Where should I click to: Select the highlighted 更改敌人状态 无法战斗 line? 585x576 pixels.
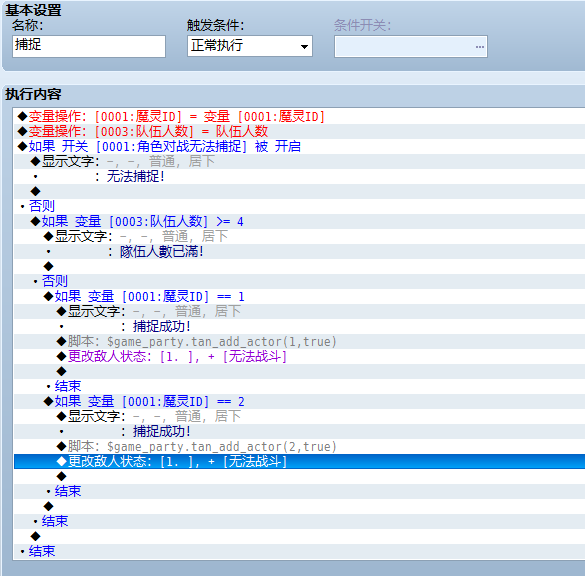pyautogui.click(x=299, y=461)
